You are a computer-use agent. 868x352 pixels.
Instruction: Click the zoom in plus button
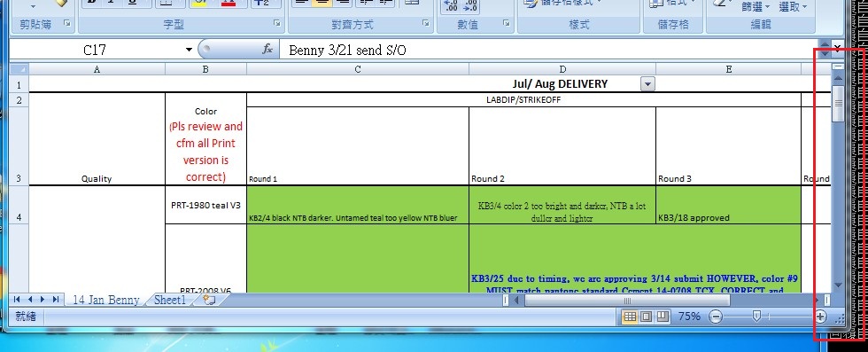[x=820, y=317]
